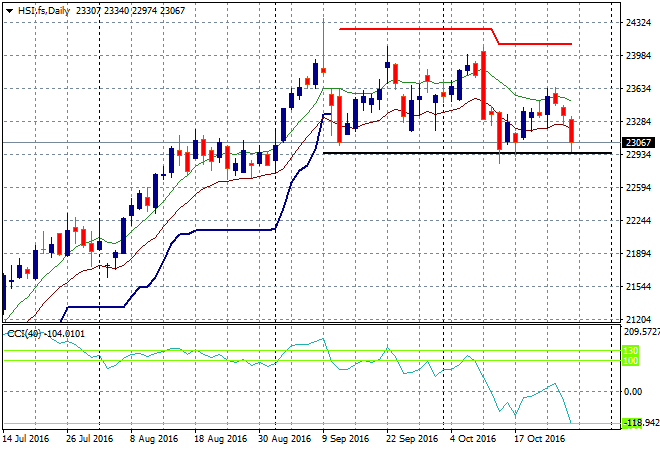Select the 17 Oct 2016 date label
Viewport: 660px width, 450px height.
coord(540,439)
